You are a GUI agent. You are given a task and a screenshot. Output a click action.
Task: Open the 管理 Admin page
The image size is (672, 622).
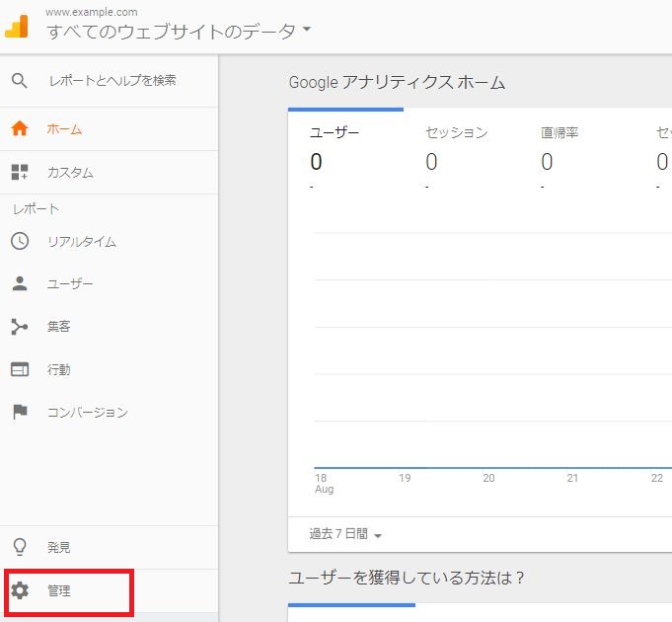(x=109, y=590)
